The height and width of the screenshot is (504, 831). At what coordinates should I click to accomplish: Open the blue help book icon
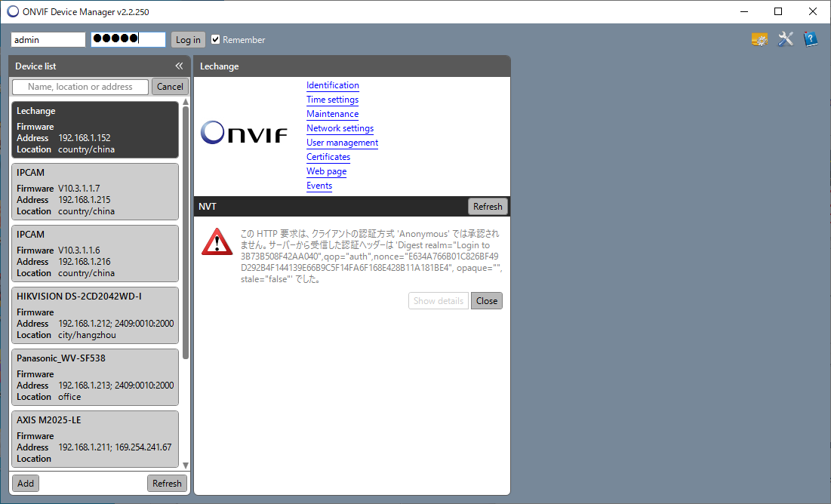811,39
